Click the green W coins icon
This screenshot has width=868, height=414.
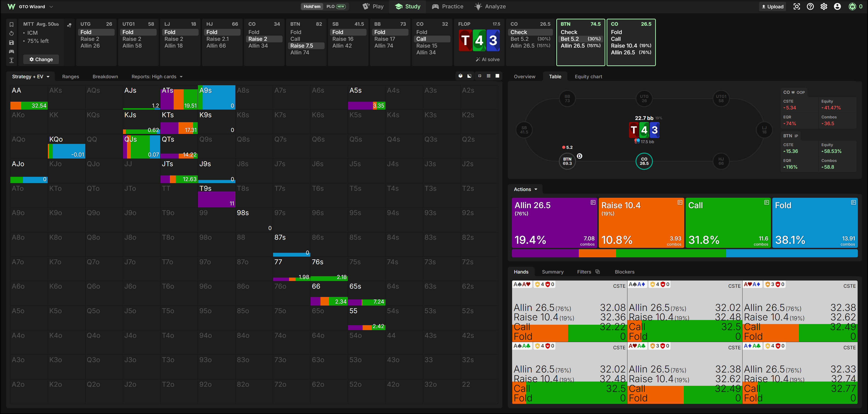(x=852, y=6)
